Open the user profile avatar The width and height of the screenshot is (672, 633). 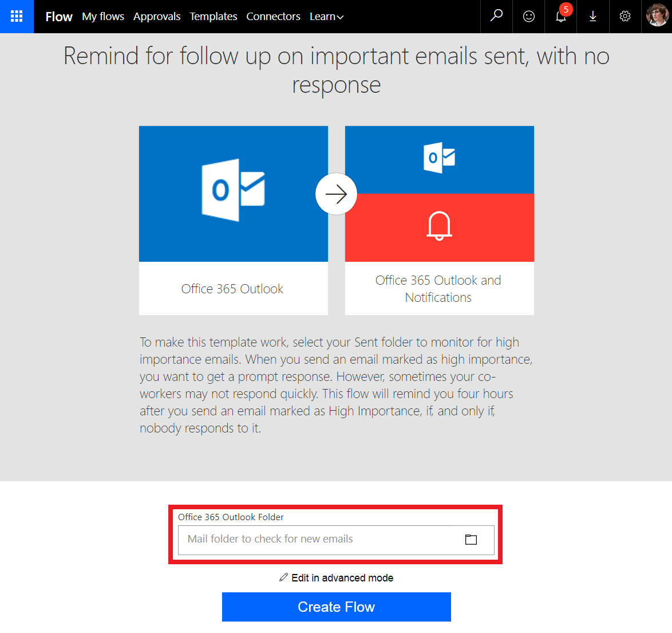657,16
